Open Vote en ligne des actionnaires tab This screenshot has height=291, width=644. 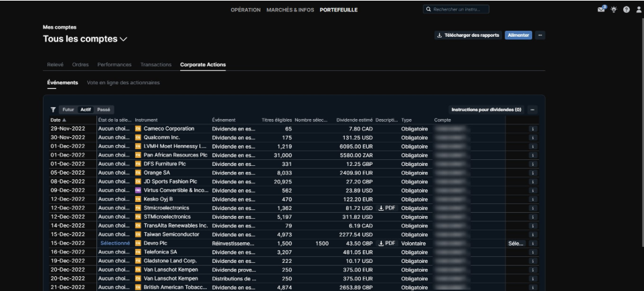pos(123,83)
